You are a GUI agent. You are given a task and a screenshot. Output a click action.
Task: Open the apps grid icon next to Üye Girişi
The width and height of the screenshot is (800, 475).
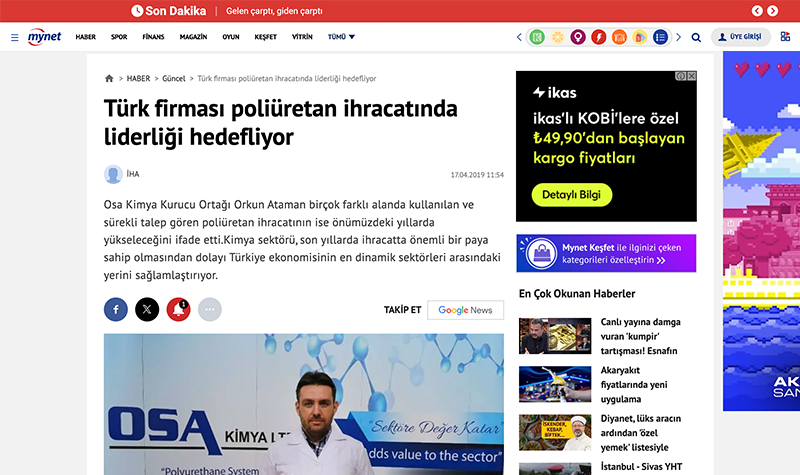[784, 37]
